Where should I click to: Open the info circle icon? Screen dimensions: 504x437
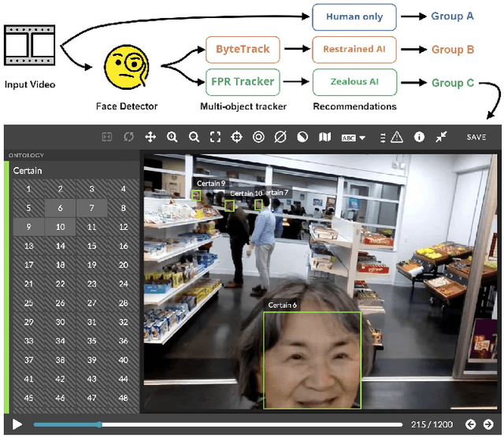(419, 137)
